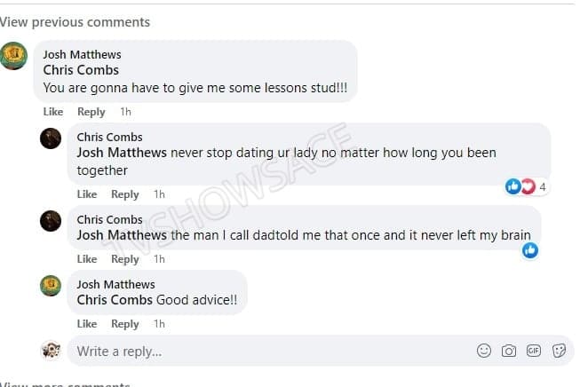Viewport: 588px width, 387px height.
Task: Click the 1h timestamp on top comment
Action: click(125, 112)
